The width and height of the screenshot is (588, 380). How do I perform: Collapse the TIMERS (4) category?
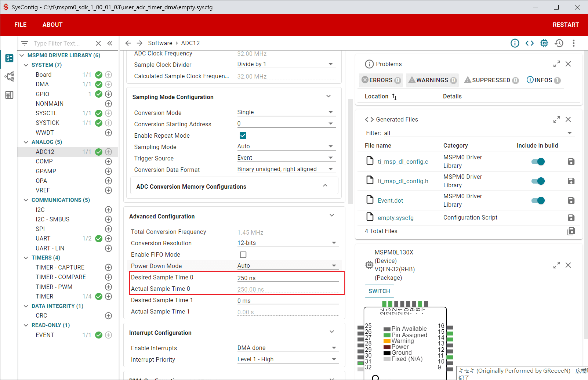click(x=26, y=258)
